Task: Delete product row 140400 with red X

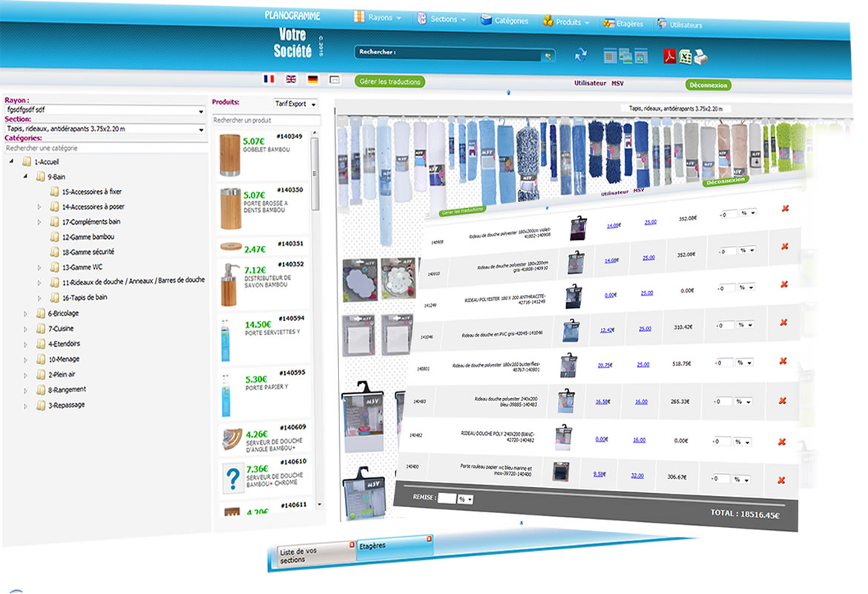Action: [x=781, y=480]
